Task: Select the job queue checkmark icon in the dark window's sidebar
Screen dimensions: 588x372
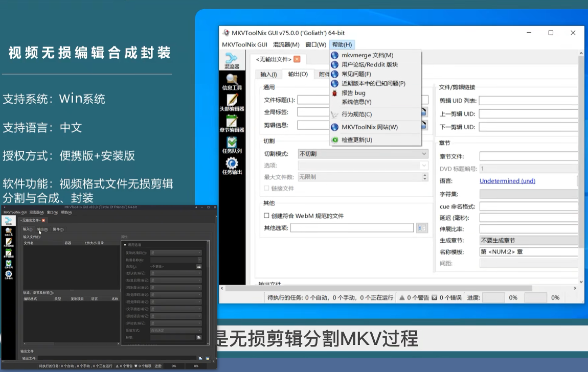Action: pos(8,265)
